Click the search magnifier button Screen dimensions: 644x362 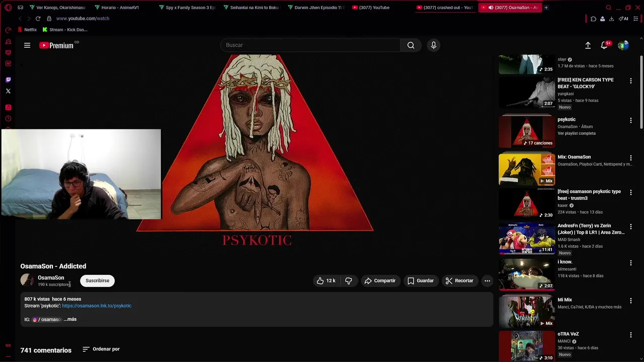[x=411, y=45]
